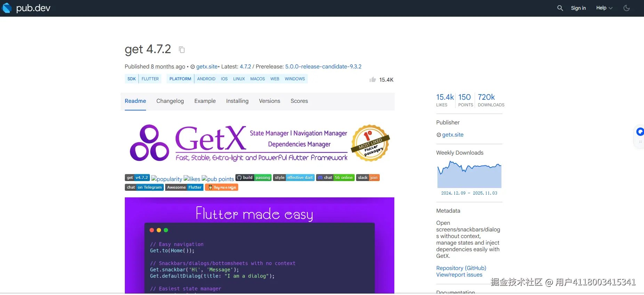Click the Most Liked Flutter package medal
This screenshot has height=295, width=644.
click(x=370, y=143)
